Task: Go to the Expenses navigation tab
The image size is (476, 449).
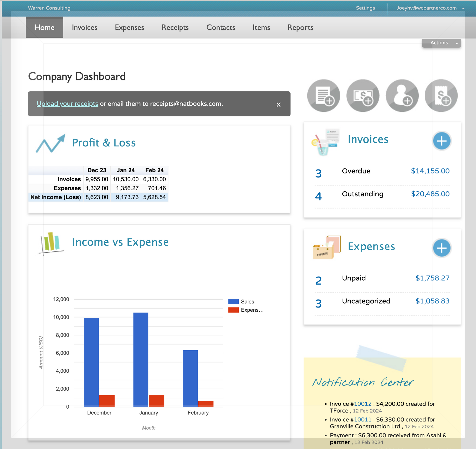Action: (x=129, y=28)
